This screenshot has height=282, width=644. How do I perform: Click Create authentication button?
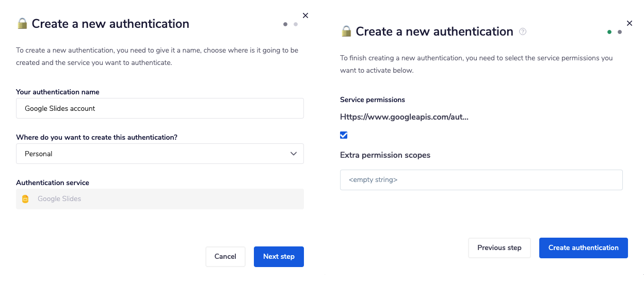click(583, 248)
